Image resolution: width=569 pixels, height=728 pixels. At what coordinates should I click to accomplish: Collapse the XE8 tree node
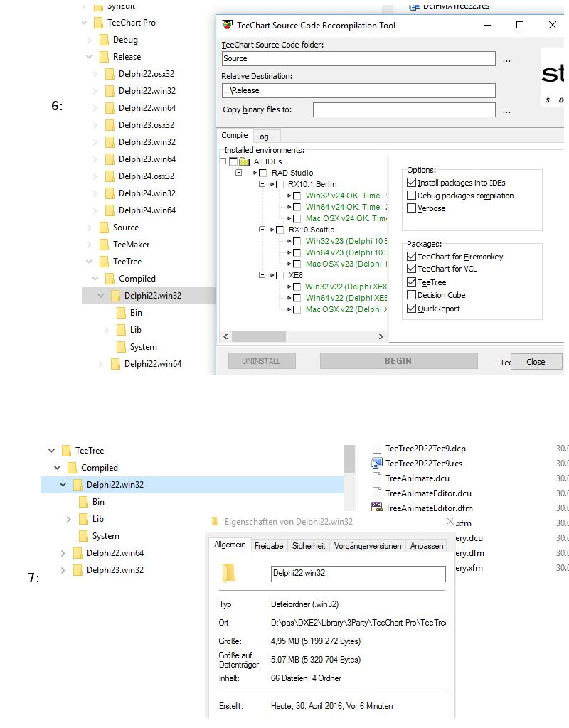tap(262, 275)
